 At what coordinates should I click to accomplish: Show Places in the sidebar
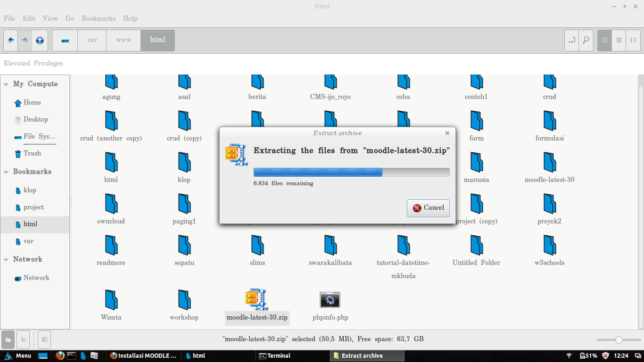(8, 339)
